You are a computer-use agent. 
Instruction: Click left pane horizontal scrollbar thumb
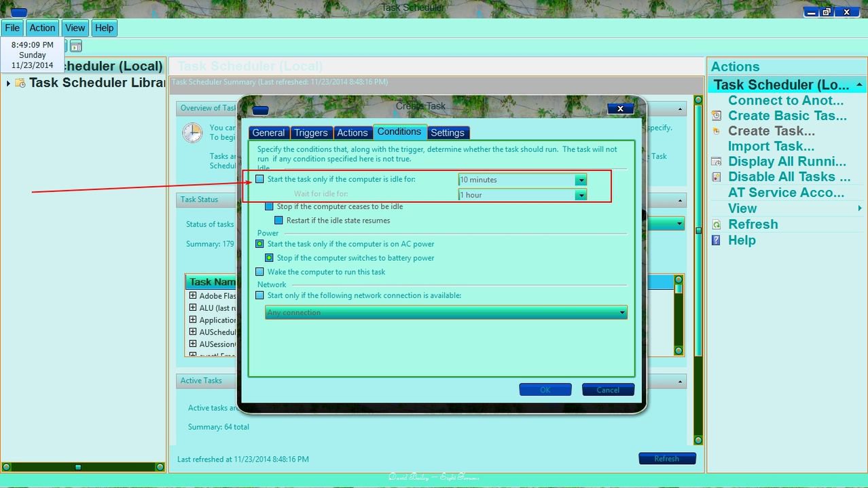coord(78,467)
